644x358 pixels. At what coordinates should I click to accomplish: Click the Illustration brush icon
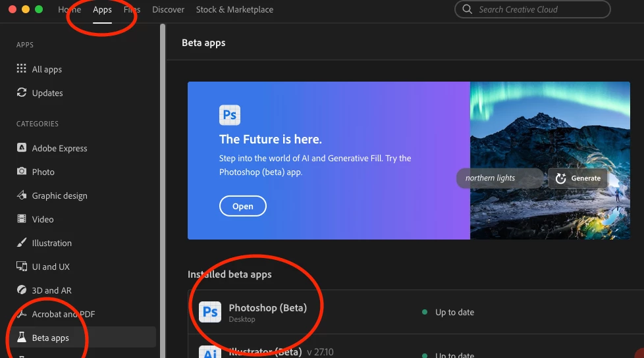point(22,243)
